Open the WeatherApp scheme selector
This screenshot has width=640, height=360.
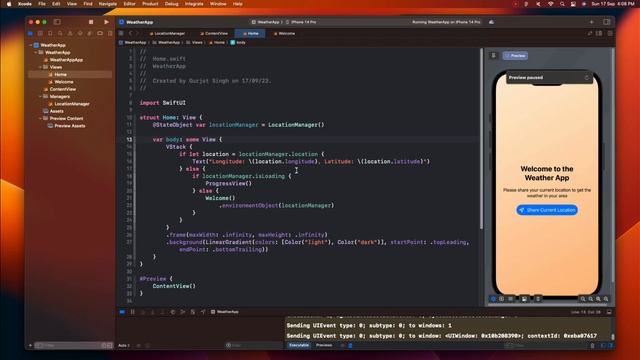tap(266, 22)
